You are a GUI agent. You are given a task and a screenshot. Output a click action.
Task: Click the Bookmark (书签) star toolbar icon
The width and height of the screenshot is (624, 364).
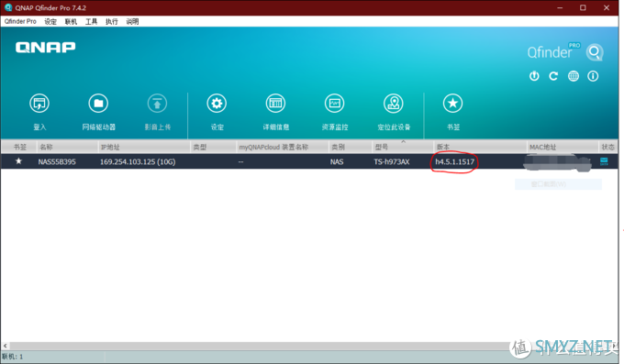click(x=453, y=104)
